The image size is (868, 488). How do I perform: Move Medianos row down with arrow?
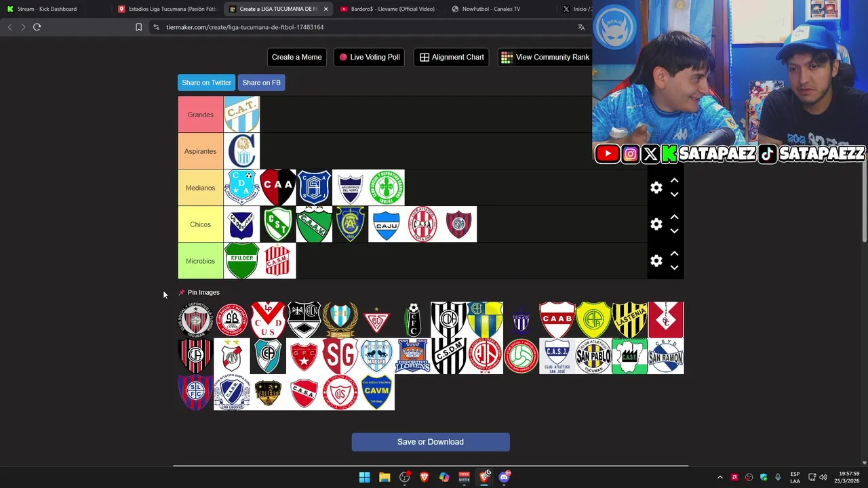[674, 195]
